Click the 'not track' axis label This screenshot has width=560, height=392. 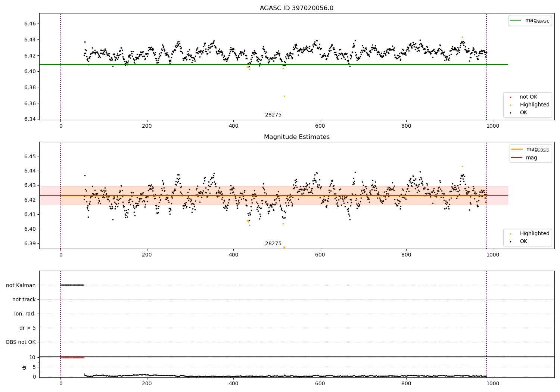[x=24, y=299]
